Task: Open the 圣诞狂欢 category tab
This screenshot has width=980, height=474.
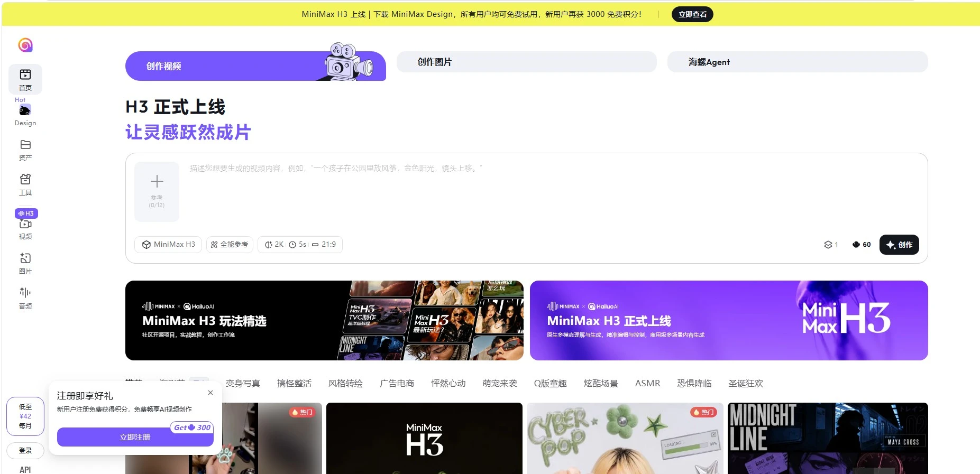Action: pos(746,384)
